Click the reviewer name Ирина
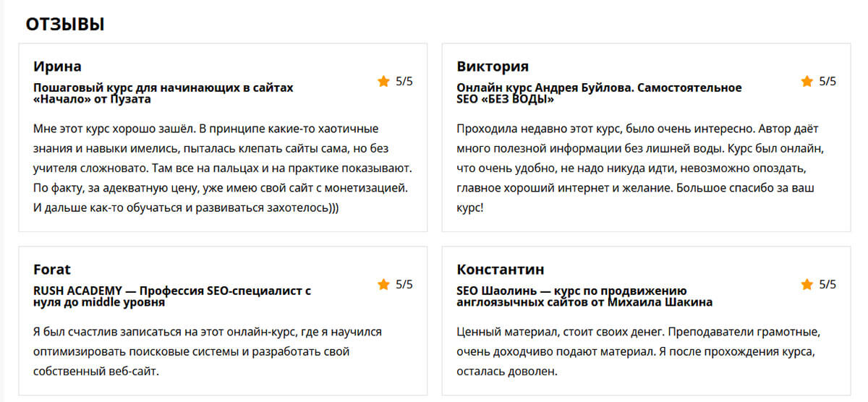 [57, 67]
